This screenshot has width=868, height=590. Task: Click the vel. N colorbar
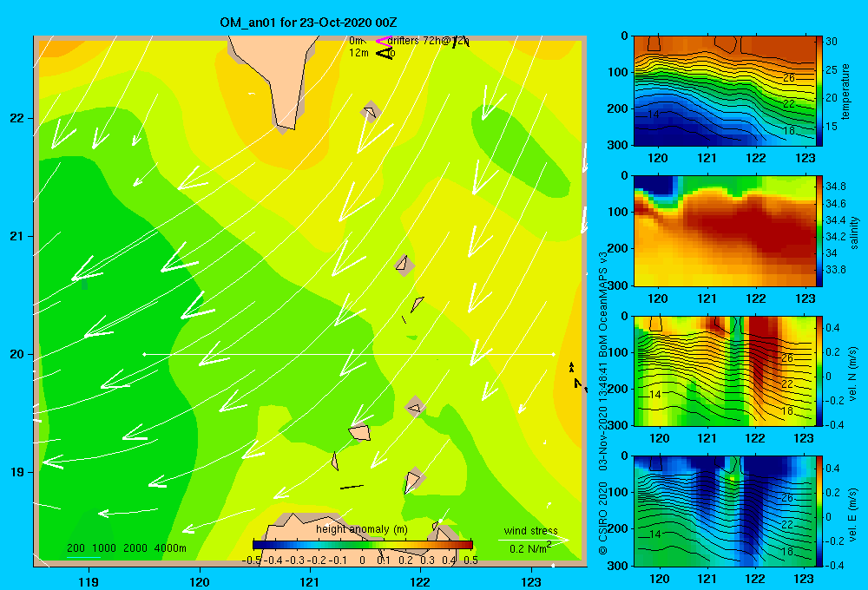pyautogui.click(x=819, y=370)
